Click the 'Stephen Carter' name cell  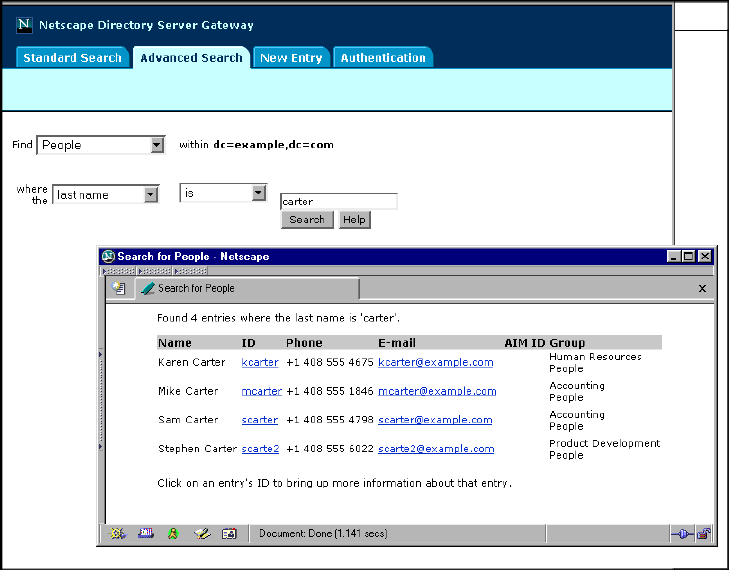197,449
